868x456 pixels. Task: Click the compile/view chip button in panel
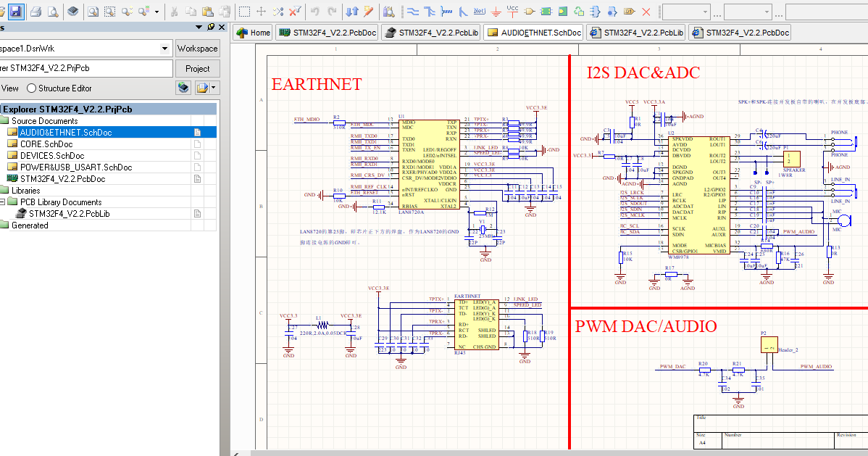click(183, 88)
